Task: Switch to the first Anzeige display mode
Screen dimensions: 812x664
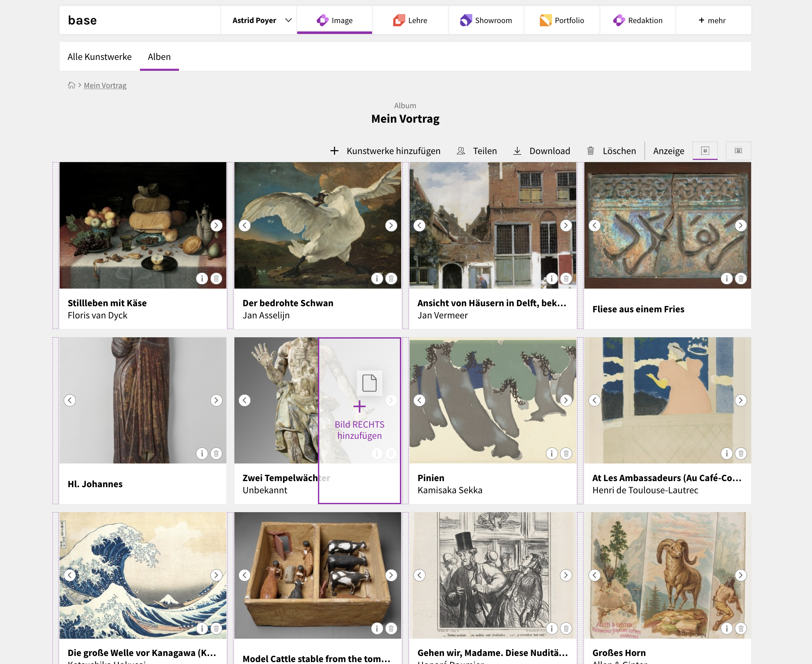Action: 705,151
